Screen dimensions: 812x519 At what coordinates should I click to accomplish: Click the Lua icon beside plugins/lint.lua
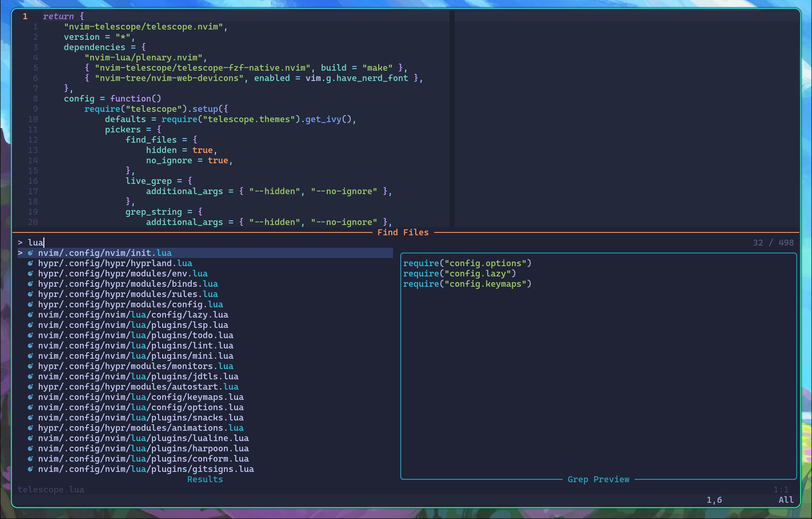tap(30, 346)
